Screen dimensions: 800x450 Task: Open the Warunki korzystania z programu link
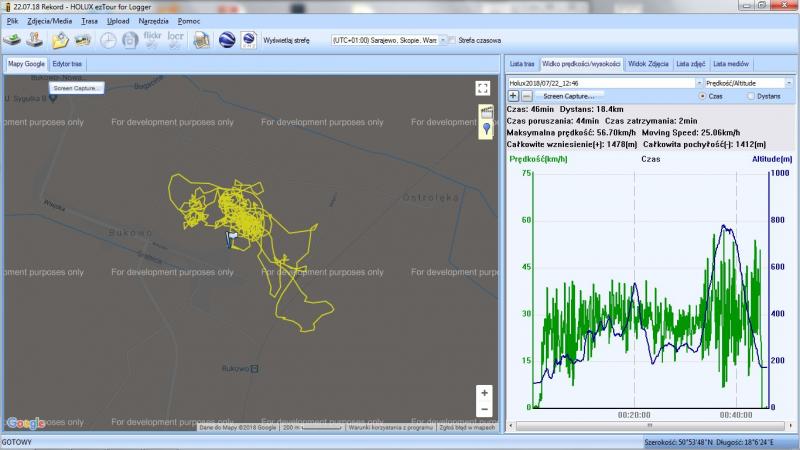tap(390, 427)
